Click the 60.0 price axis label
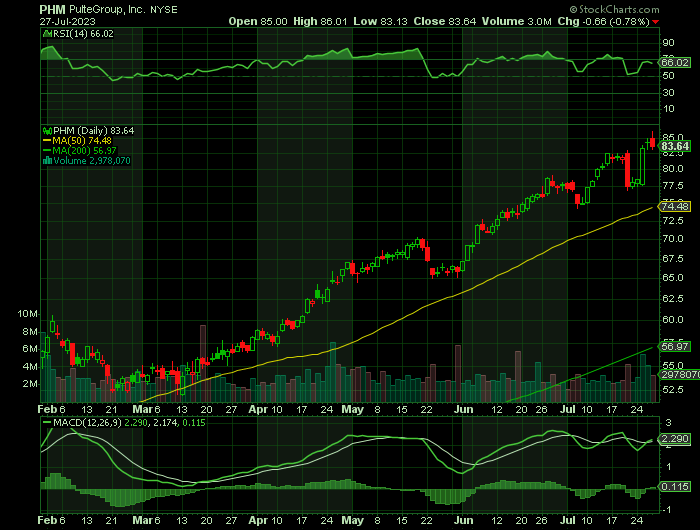 click(673, 320)
